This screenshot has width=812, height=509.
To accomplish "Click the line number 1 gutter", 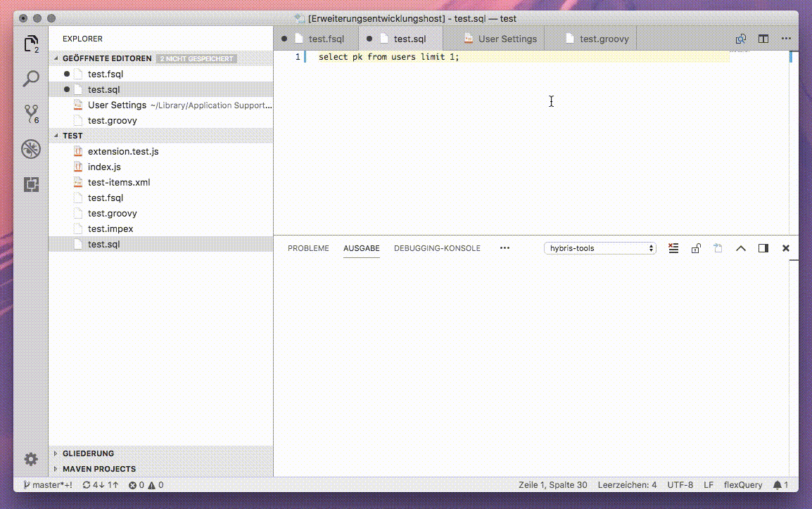I will coord(298,57).
